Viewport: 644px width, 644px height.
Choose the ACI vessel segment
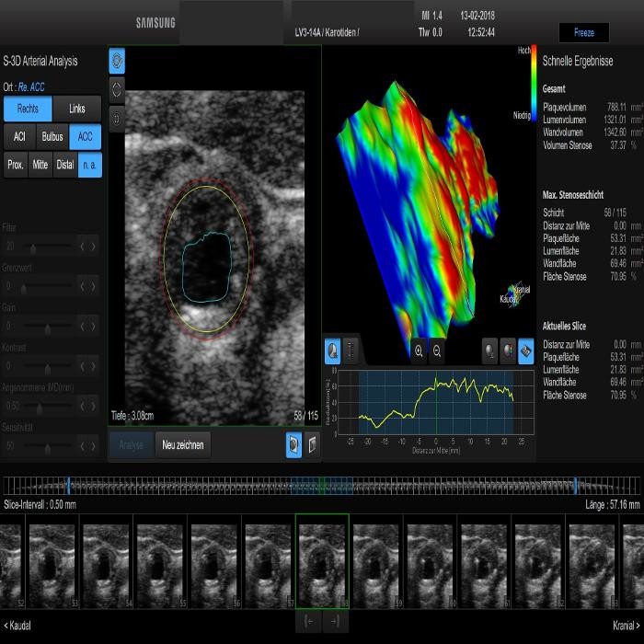(18, 136)
